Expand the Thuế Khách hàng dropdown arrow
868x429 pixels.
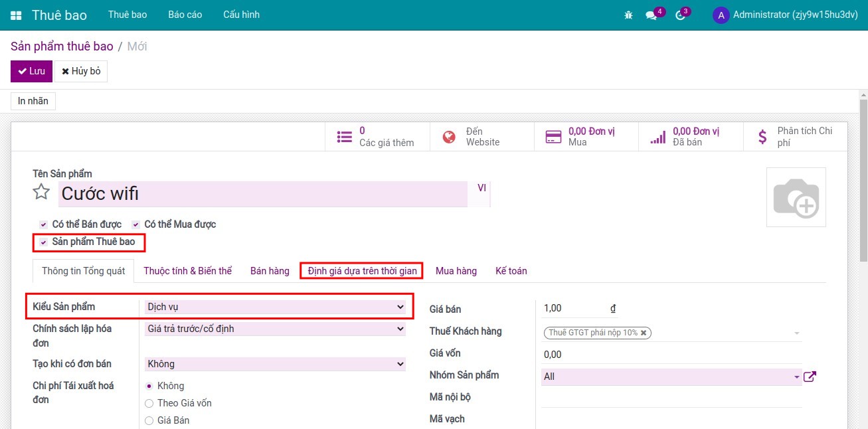pyautogui.click(x=796, y=333)
